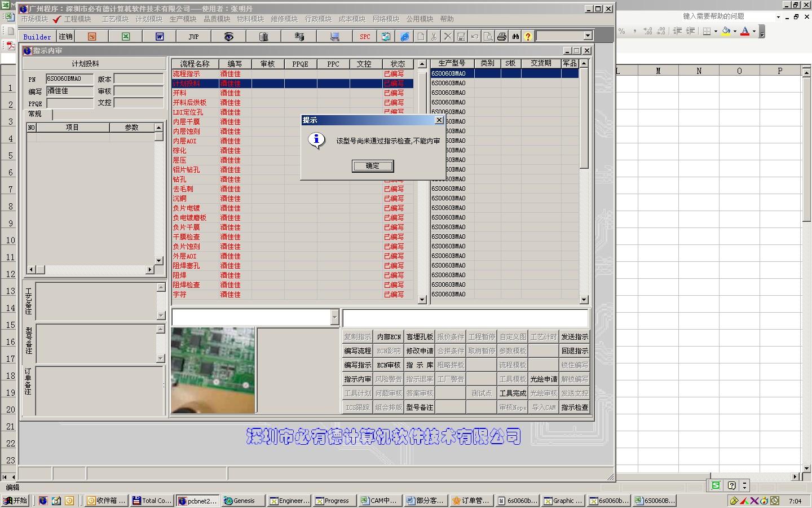
Task: Click scroll-down arrow of production number list
Action: click(584, 300)
